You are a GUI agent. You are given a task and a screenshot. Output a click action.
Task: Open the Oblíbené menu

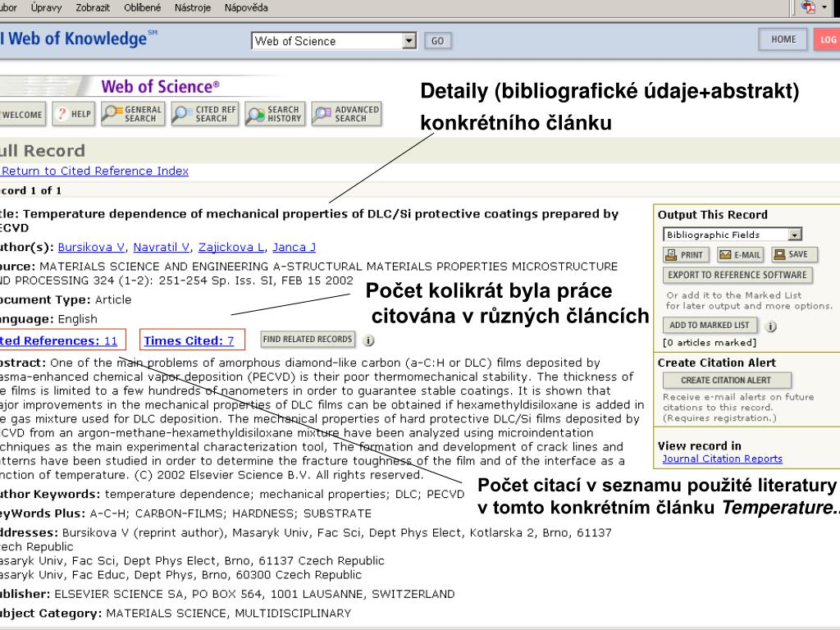(142, 7)
